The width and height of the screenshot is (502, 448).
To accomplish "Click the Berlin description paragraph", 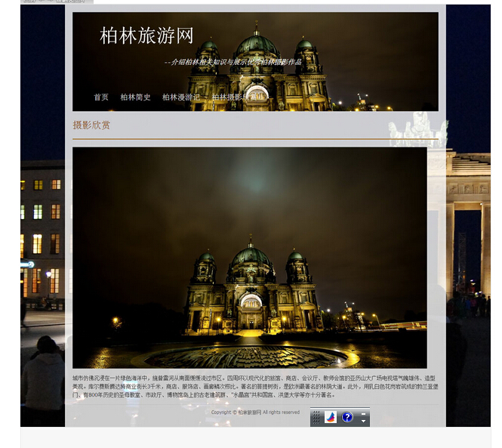I will pyautogui.click(x=254, y=386).
